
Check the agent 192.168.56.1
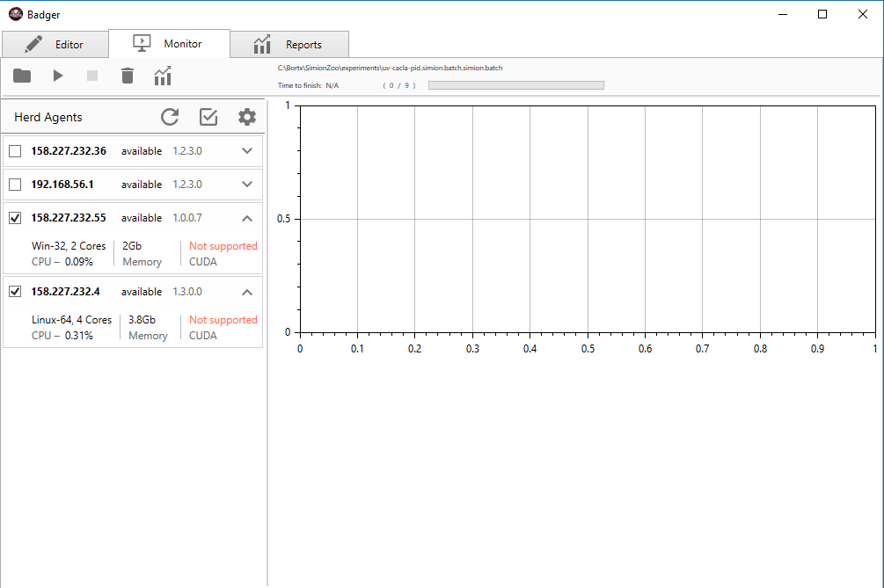click(14, 185)
